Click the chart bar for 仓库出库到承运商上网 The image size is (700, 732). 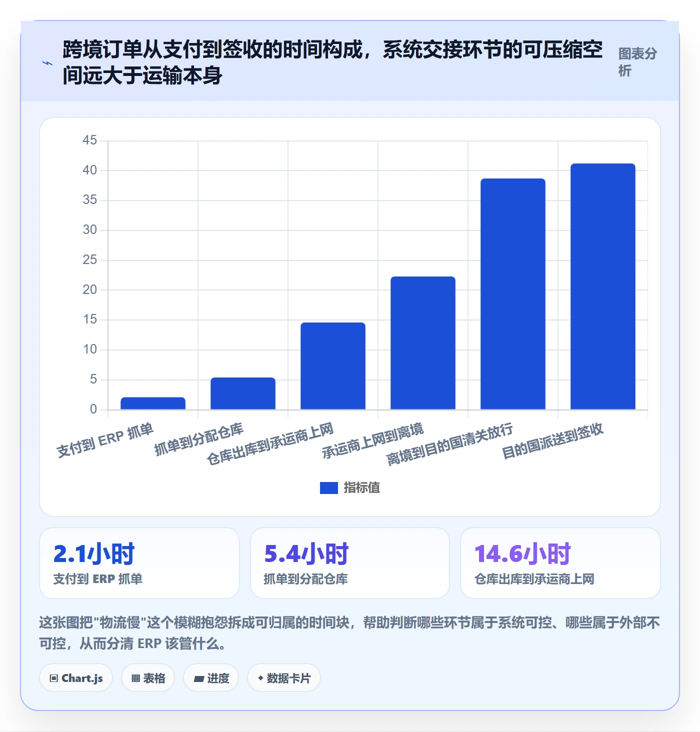333,366
